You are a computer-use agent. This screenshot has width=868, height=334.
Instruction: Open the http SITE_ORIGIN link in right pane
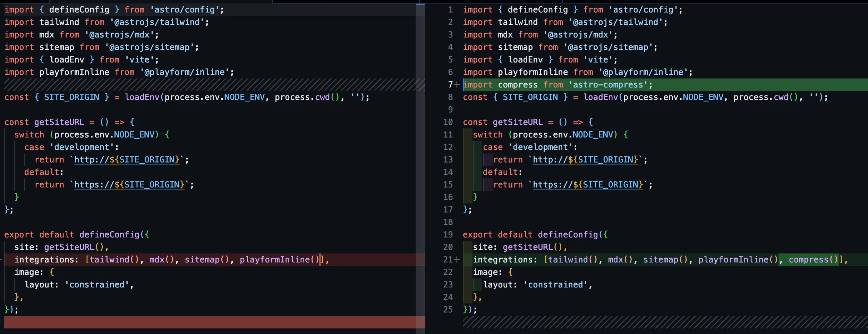(585, 160)
